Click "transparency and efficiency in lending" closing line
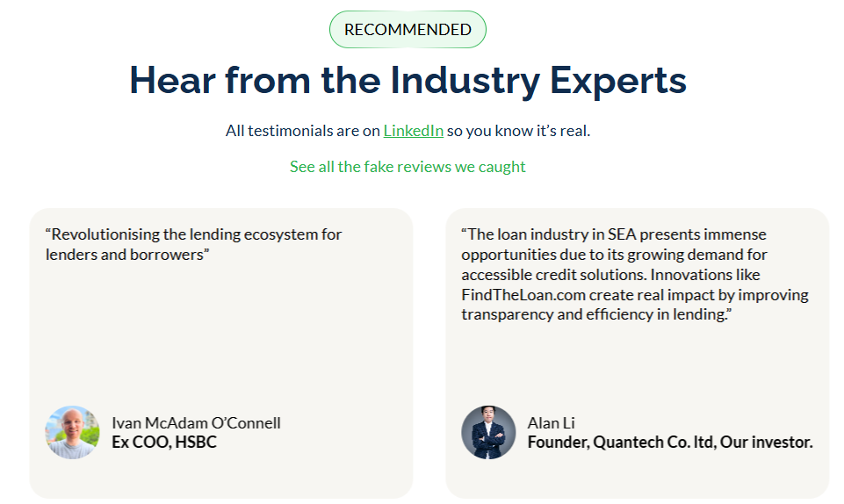Image resolution: width=844 pixels, height=504 pixels. point(596,315)
